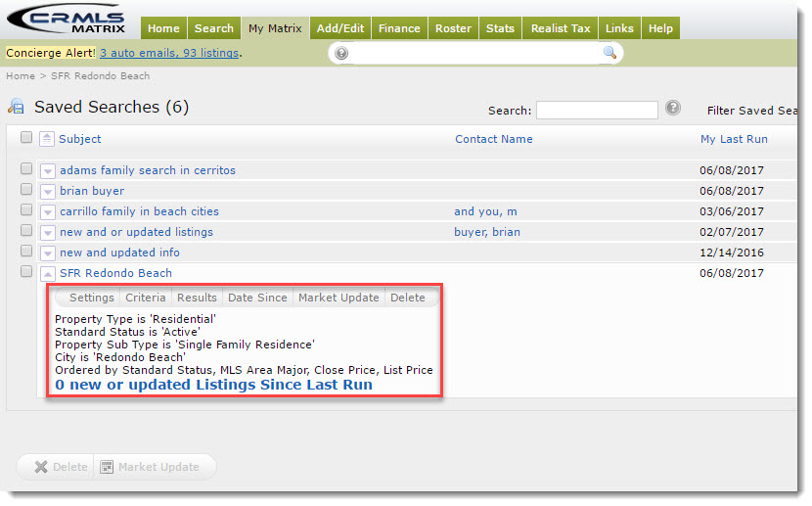Check the SFR Redondo Beach row checkbox
Screen dimensions: 812x506
[26, 271]
